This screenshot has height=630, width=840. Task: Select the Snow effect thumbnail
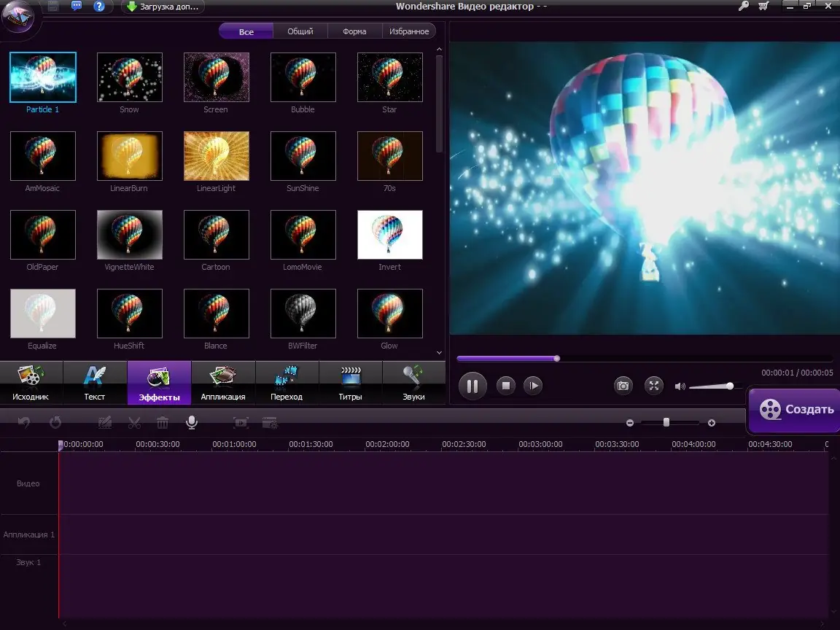coord(129,77)
